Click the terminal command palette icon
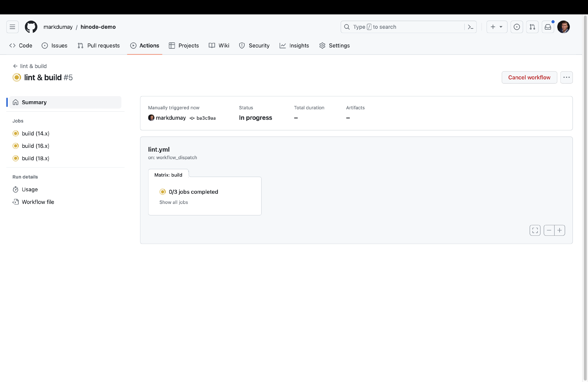This screenshot has width=588, height=382. 470,27
